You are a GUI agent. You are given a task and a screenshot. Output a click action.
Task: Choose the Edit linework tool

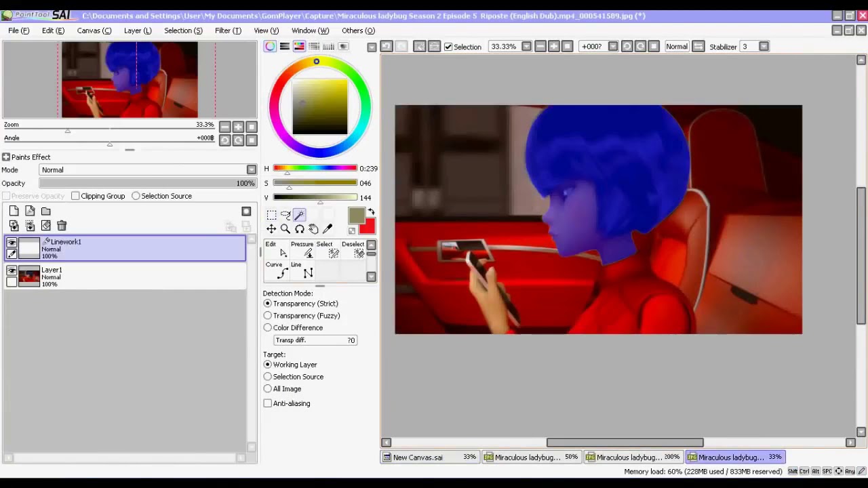click(278, 250)
